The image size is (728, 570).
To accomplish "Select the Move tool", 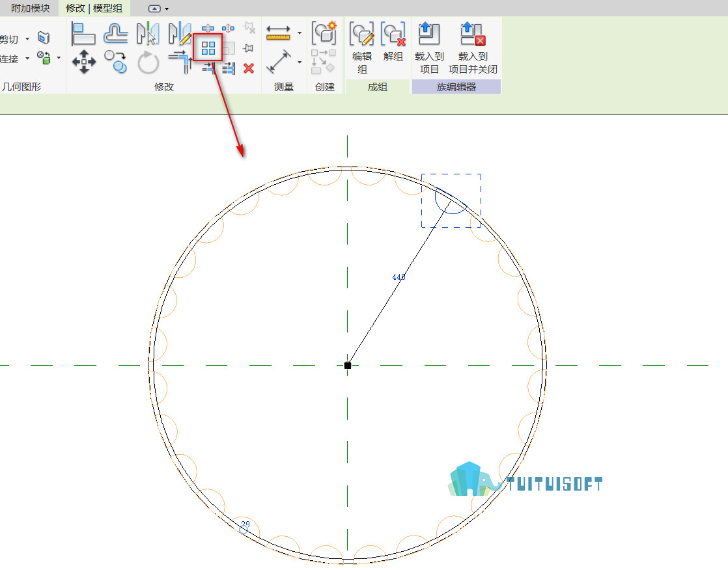I will tap(84, 62).
